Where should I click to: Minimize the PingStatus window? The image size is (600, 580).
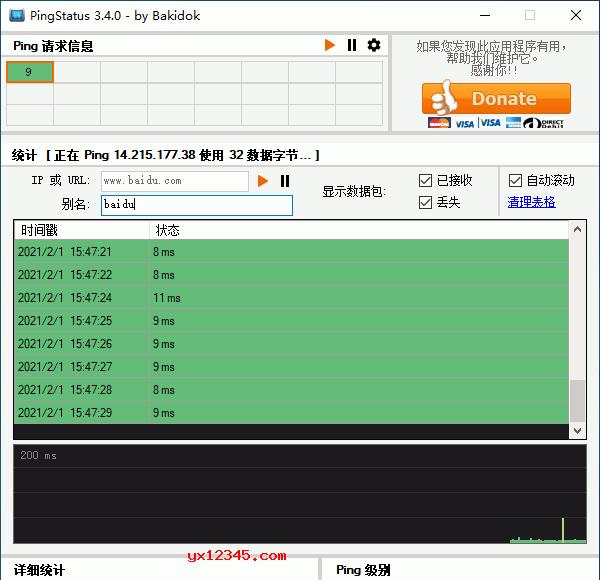tap(485, 16)
